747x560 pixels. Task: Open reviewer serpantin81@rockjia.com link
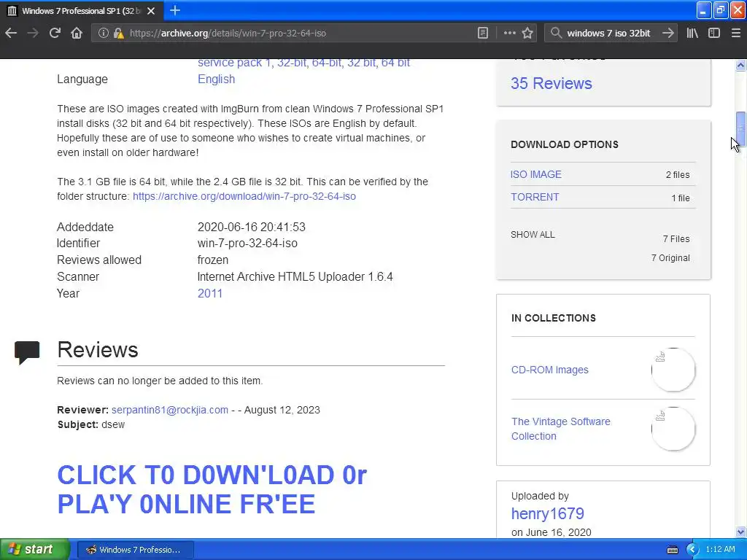coord(169,410)
